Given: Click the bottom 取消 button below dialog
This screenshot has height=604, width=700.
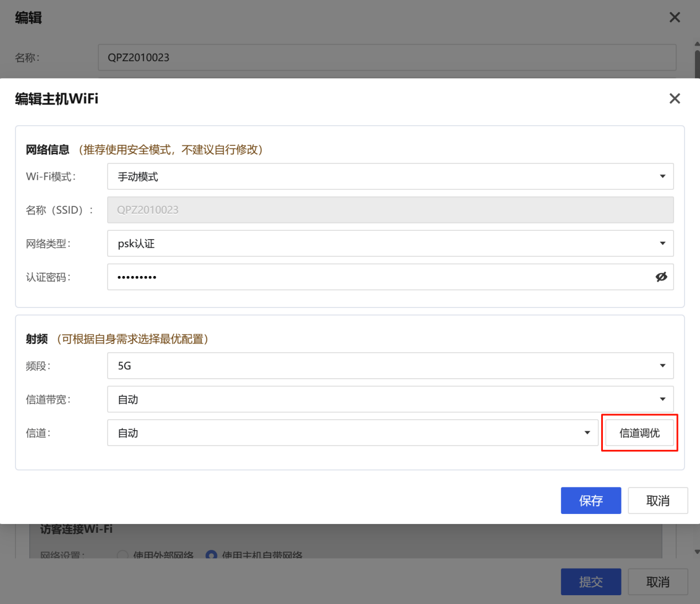Looking at the screenshot, I should 657,582.
